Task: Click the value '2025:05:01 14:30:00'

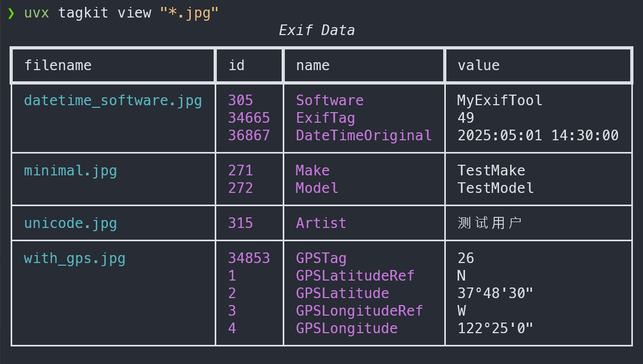Action: 538,136
